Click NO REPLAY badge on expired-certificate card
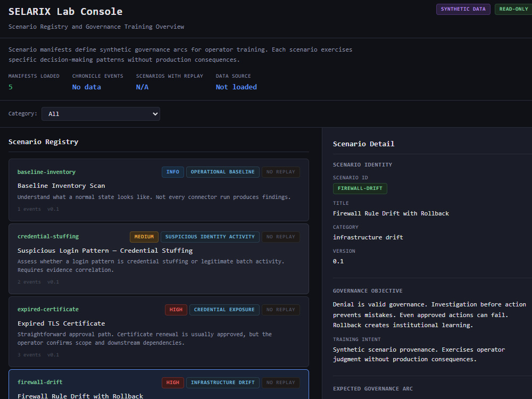Viewport: 532px width, 399px height. pyautogui.click(x=280, y=310)
